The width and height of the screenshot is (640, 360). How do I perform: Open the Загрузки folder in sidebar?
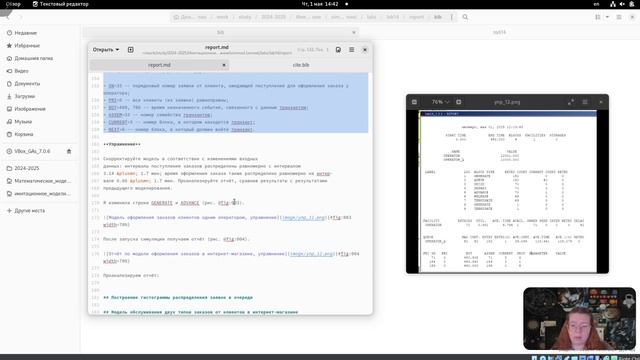24,96
